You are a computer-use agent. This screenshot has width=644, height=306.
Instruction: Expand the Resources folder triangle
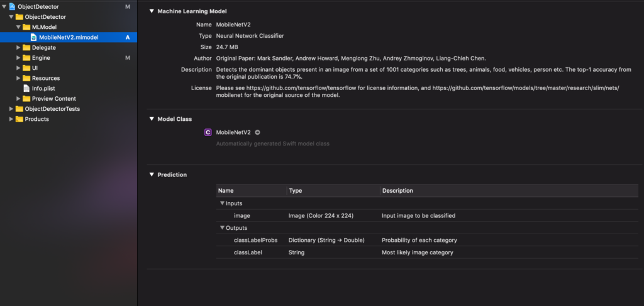click(x=18, y=78)
